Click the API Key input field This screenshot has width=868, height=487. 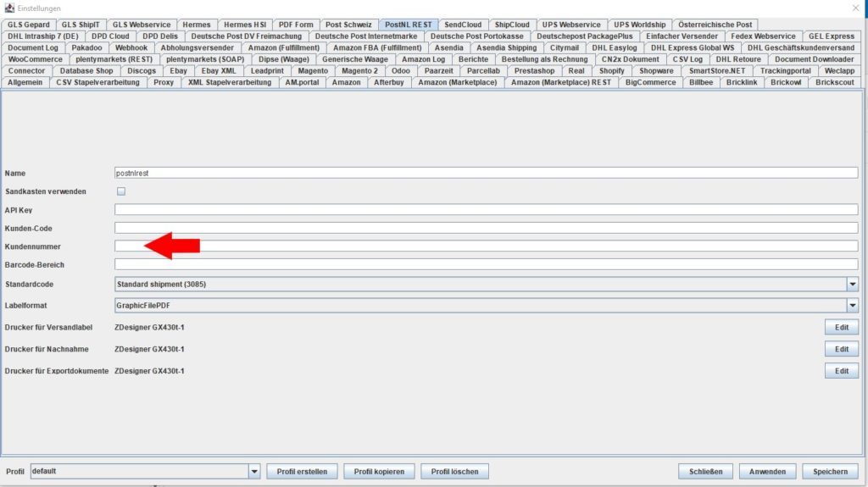[x=486, y=210]
